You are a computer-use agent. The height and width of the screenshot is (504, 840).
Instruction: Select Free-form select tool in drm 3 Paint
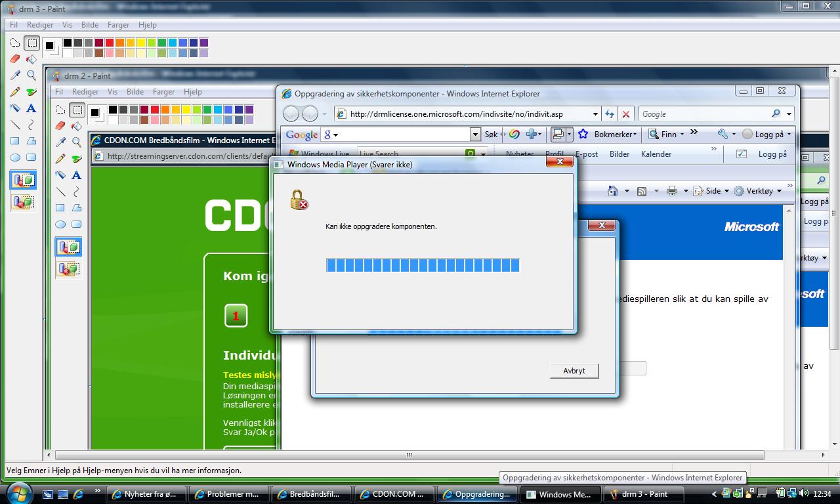pos(15,43)
